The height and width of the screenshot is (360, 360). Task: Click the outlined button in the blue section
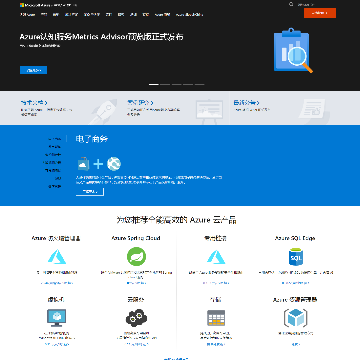(90, 192)
